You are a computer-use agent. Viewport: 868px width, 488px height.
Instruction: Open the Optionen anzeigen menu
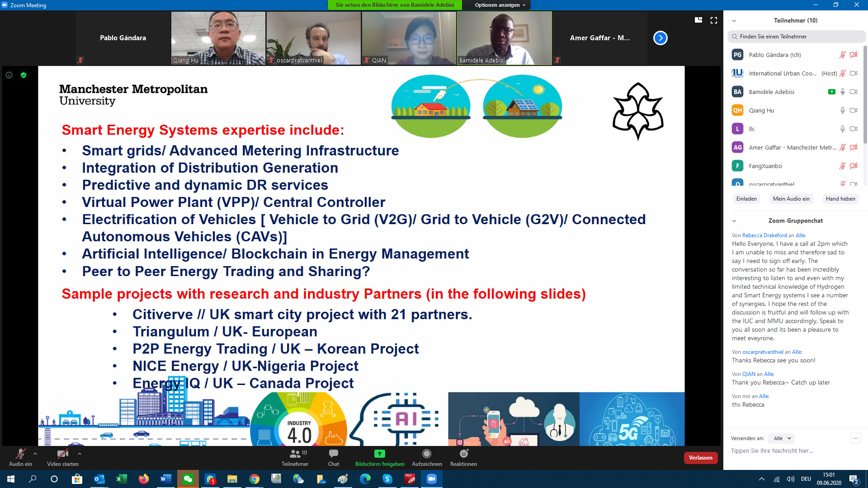point(500,5)
